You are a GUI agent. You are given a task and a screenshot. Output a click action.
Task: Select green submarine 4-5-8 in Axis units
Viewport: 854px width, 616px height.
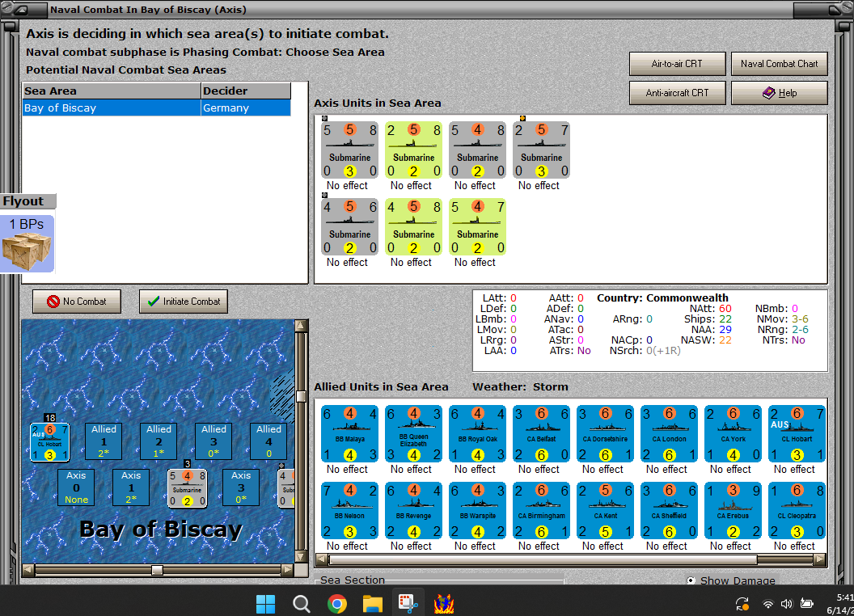click(414, 227)
